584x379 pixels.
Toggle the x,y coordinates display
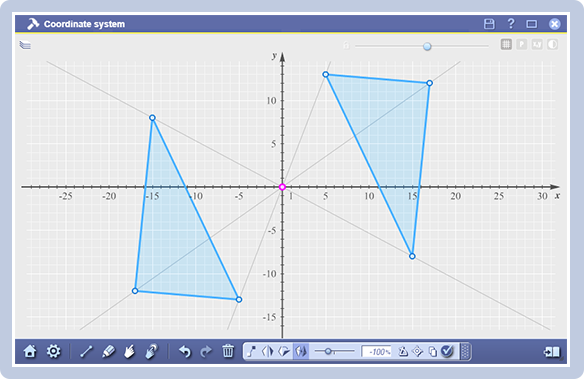tap(537, 44)
